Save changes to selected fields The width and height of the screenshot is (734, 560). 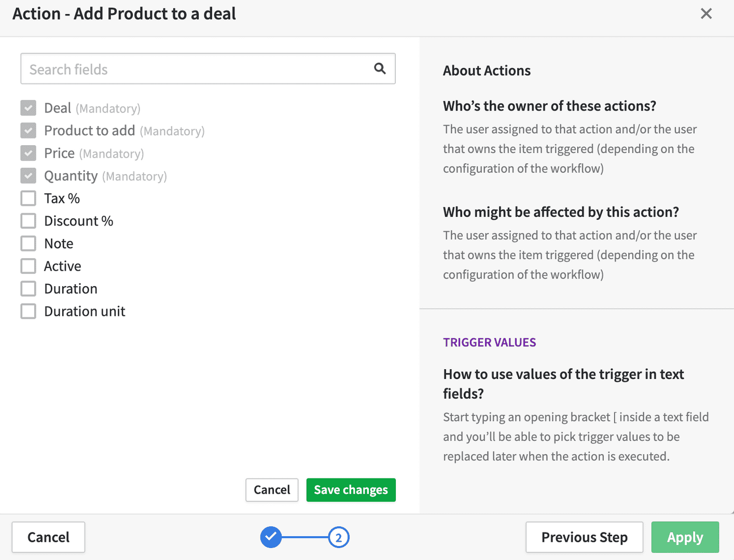click(351, 490)
